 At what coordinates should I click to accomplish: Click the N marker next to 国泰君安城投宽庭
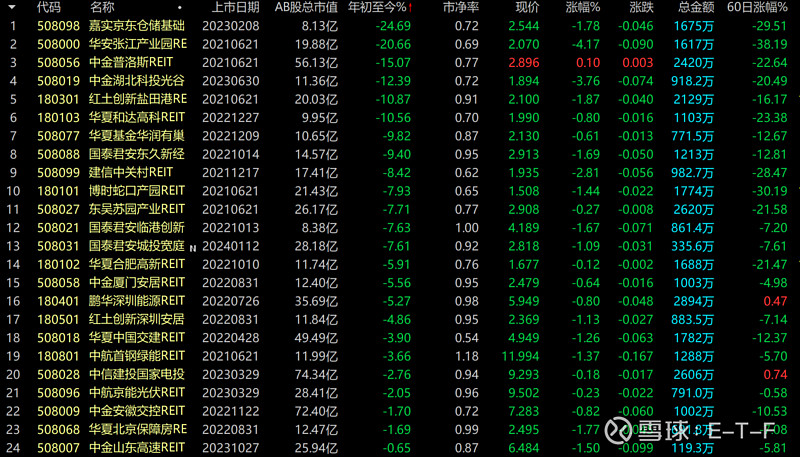pyautogui.click(x=193, y=248)
